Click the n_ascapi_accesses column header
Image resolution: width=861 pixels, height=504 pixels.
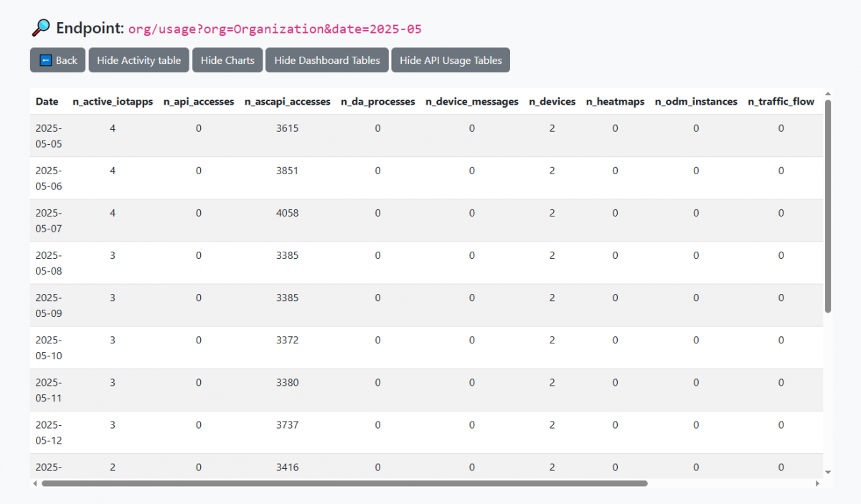287,102
